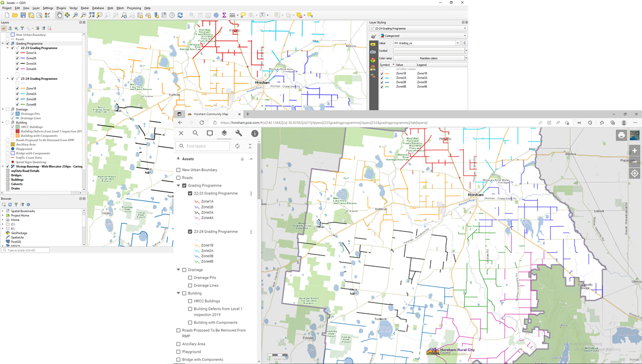The image size is (642, 364).
Task: Open the Categorized renderer dropdown
Action: (422, 36)
